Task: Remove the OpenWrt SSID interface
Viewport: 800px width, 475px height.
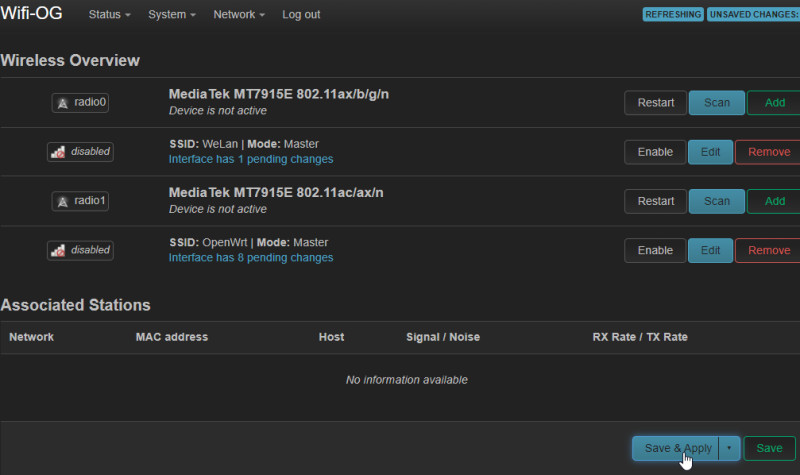Action: 768,250
